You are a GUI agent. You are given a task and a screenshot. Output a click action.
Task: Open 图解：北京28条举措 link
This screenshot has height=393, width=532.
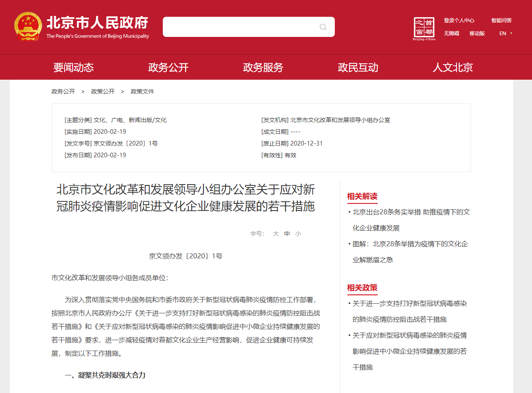(x=410, y=252)
